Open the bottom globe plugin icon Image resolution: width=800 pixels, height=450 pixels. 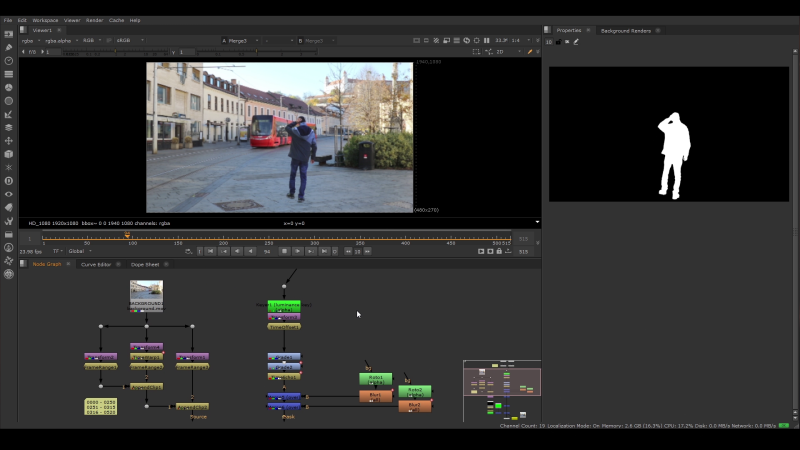[x=9, y=274]
